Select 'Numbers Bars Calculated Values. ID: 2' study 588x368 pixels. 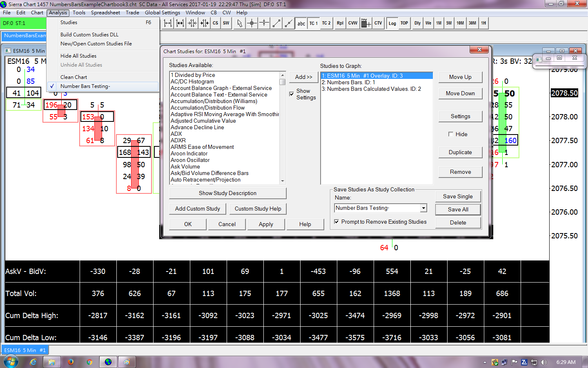click(376, 89)
